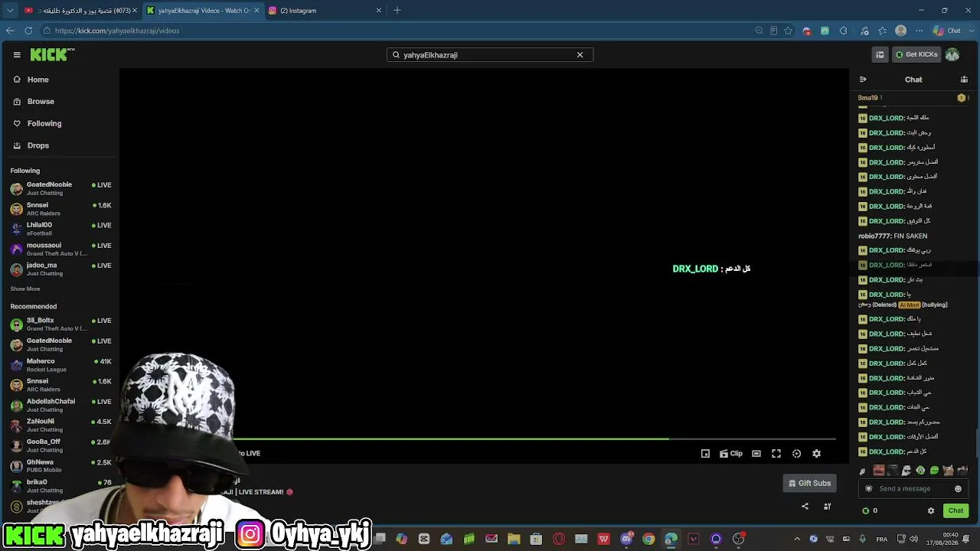Open GhNewa PUBG Mobile channel
The width and height of the screenshot is (980, 551).
[60, 466]
